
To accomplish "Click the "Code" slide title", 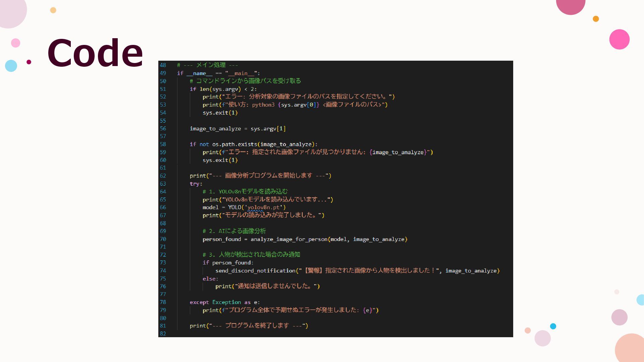I will (95, 53).
